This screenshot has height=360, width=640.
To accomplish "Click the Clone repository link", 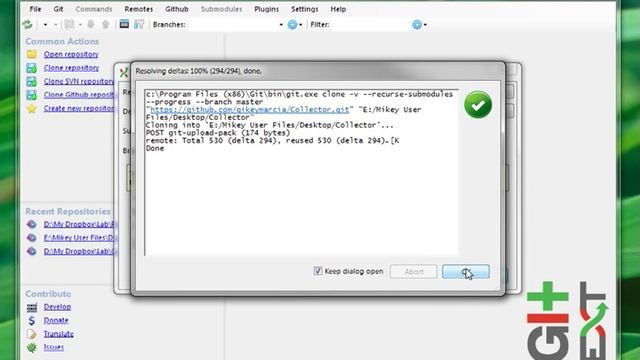I will (71, 68).
